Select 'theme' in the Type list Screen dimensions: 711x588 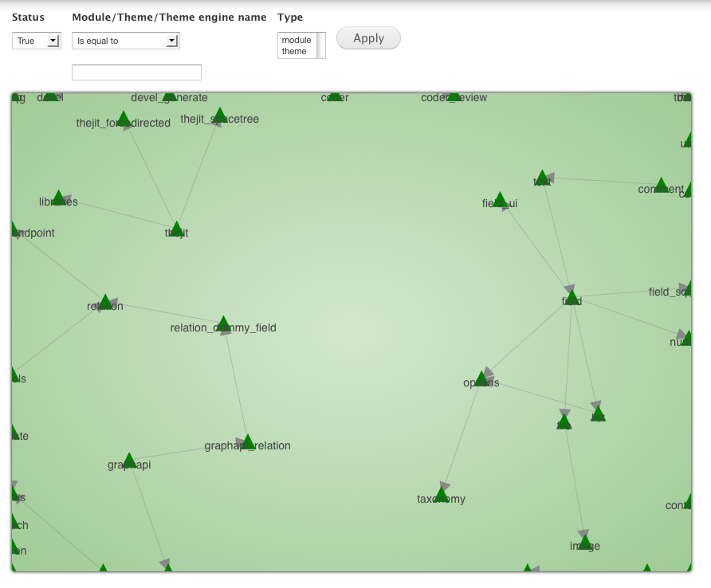tap(294, 51)
